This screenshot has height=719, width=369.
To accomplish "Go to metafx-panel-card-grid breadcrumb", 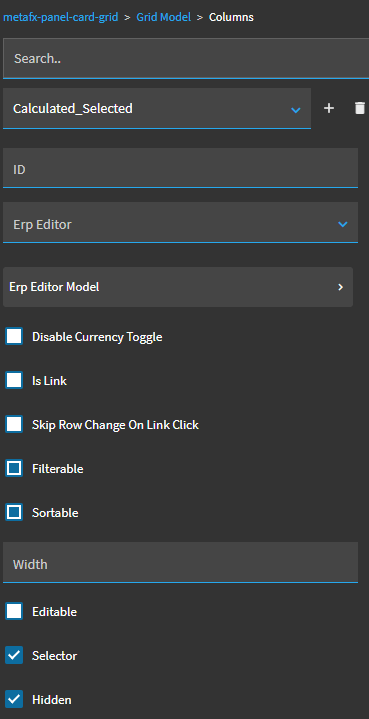I will (61, 17).
